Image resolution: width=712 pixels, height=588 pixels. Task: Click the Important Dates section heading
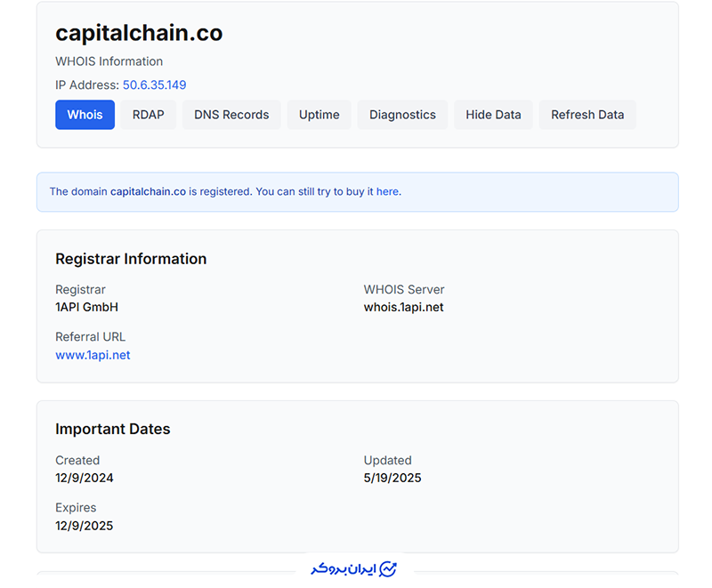pyautogui.click(x=112, y=429)
